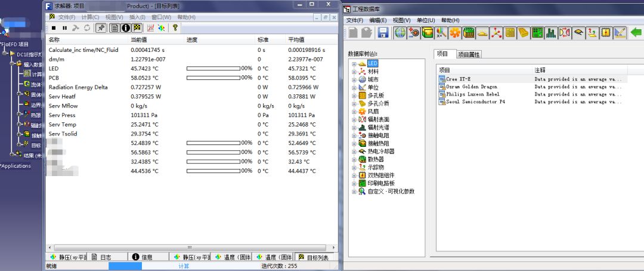Expand the 风扇 tree node
The height and width of the screenshot is (271, 644).
click(x=354, y=112)
